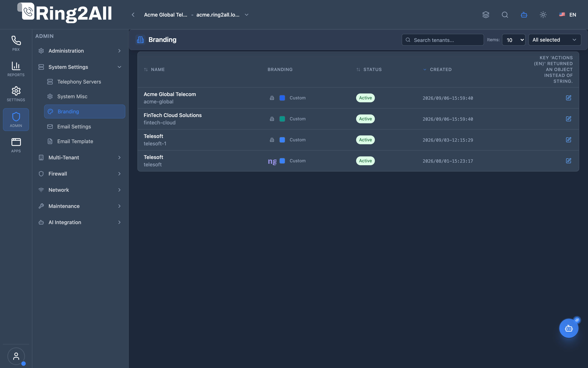Click the layers stack icon in header

486,15
